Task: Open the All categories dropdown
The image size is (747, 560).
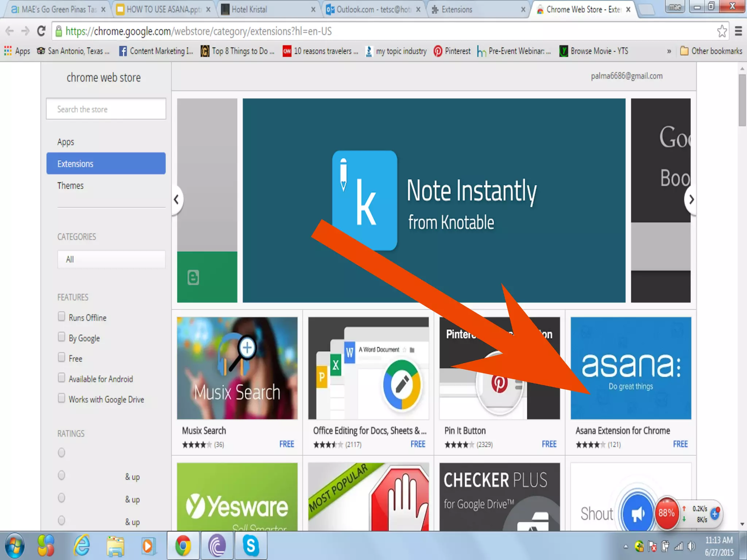Action: 111,259
